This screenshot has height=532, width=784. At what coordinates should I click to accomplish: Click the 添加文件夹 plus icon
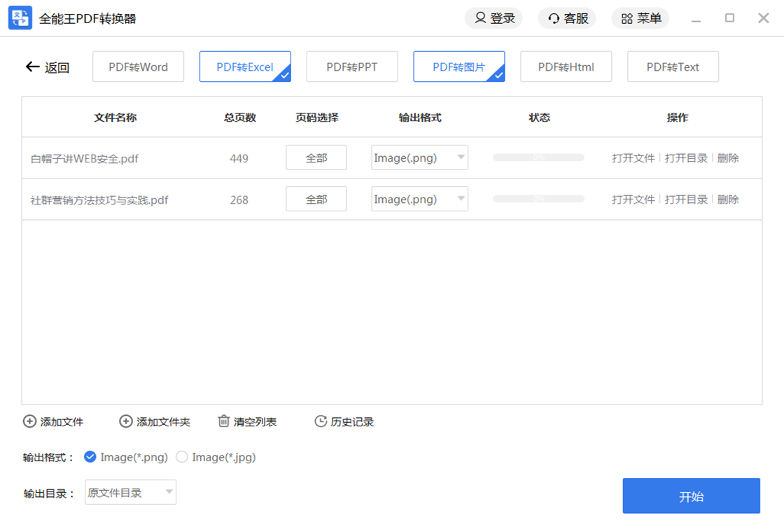click(x=125, y=421)
